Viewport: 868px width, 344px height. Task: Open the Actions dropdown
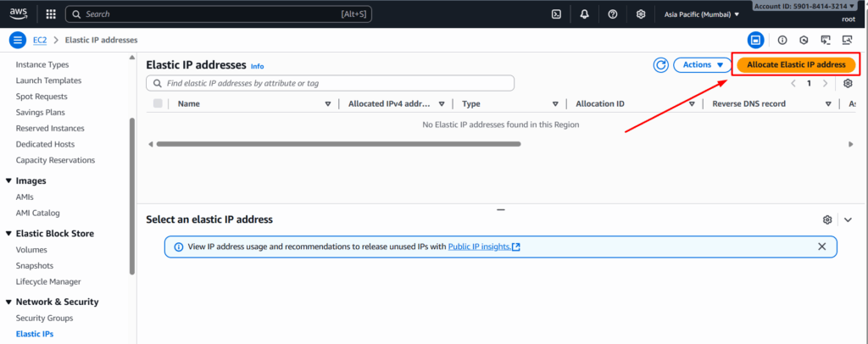tap(703, 64)
